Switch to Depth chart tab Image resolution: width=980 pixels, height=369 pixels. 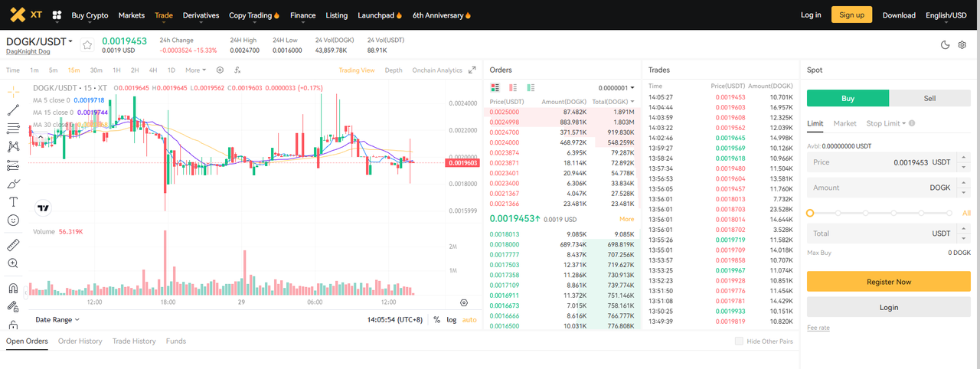(394, 70)
